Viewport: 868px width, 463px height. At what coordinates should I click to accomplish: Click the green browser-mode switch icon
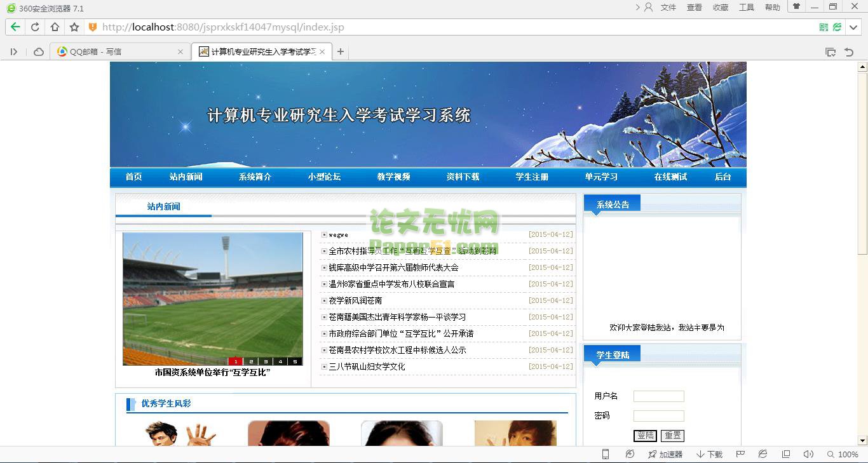pyautogui.click(x=837, y=27)
